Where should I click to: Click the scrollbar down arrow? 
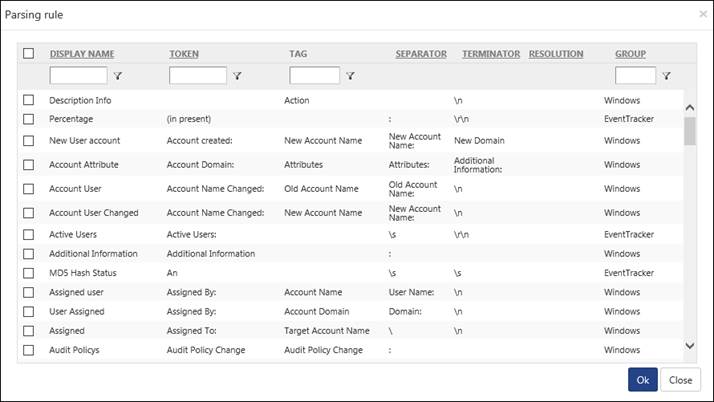tap(690, 346)
